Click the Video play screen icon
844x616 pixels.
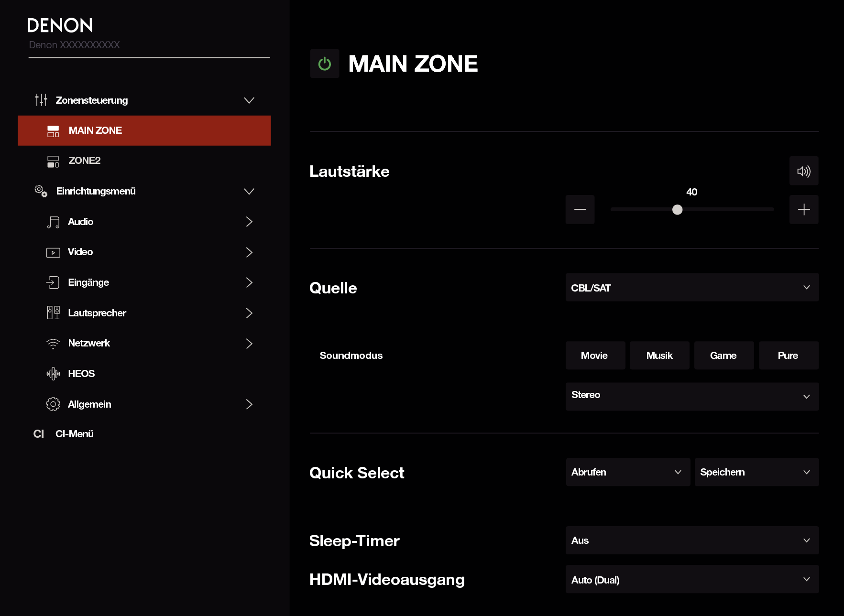(x=53, y=252)
